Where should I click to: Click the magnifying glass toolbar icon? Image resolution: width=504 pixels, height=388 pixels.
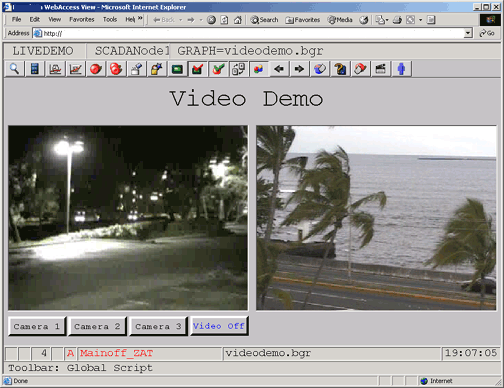click(x=14, y=69)
